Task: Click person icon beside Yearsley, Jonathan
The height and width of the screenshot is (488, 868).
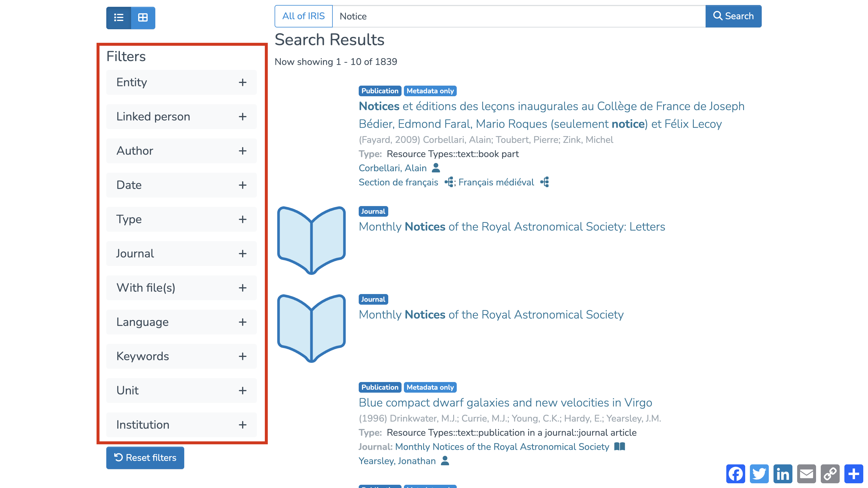Action: coord(445,460)
